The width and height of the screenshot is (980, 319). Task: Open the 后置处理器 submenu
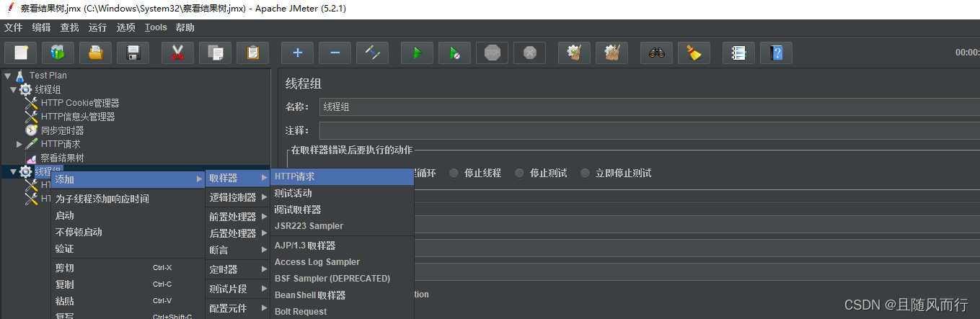coord(237,233)
